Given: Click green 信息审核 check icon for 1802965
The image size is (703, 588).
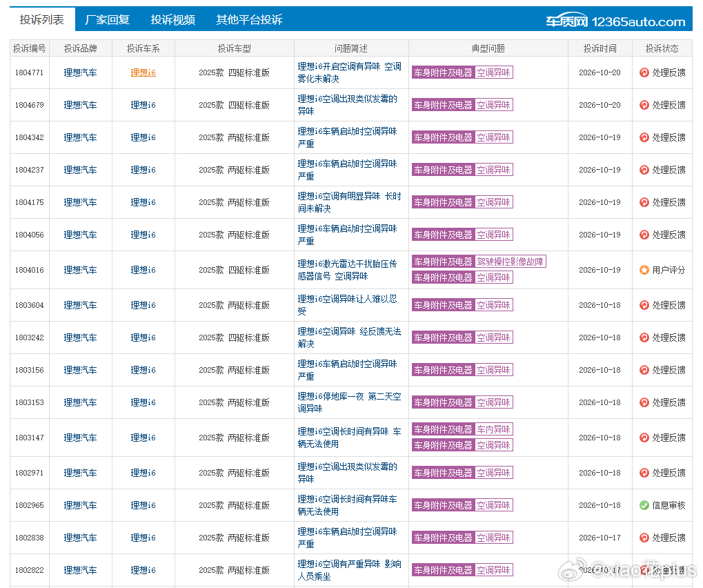Looking at the screenshot, I should (644, 505).
